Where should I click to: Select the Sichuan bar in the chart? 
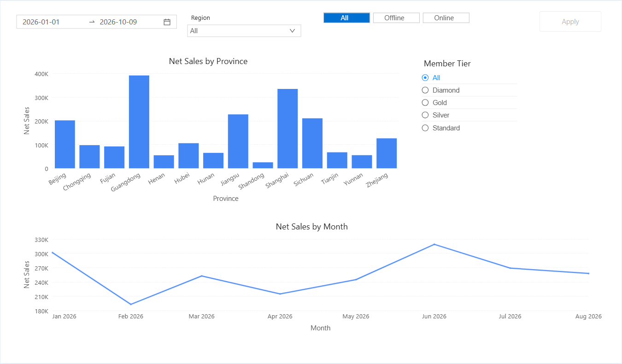point(312,143)
